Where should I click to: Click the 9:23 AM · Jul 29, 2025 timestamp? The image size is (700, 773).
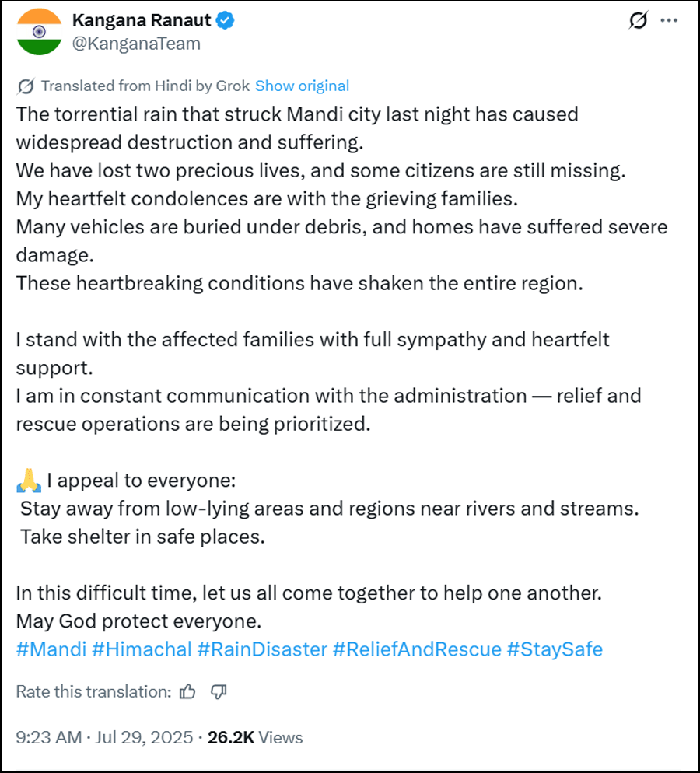[104, 737]
